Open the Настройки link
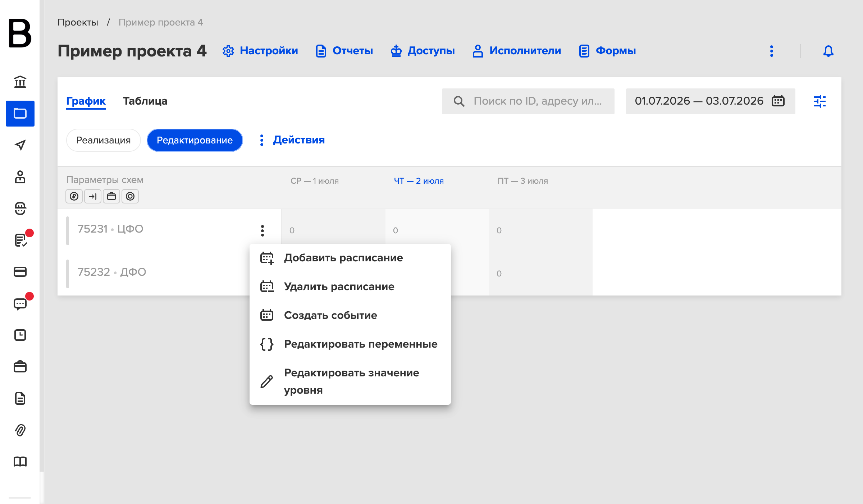 tap(260, 51)
